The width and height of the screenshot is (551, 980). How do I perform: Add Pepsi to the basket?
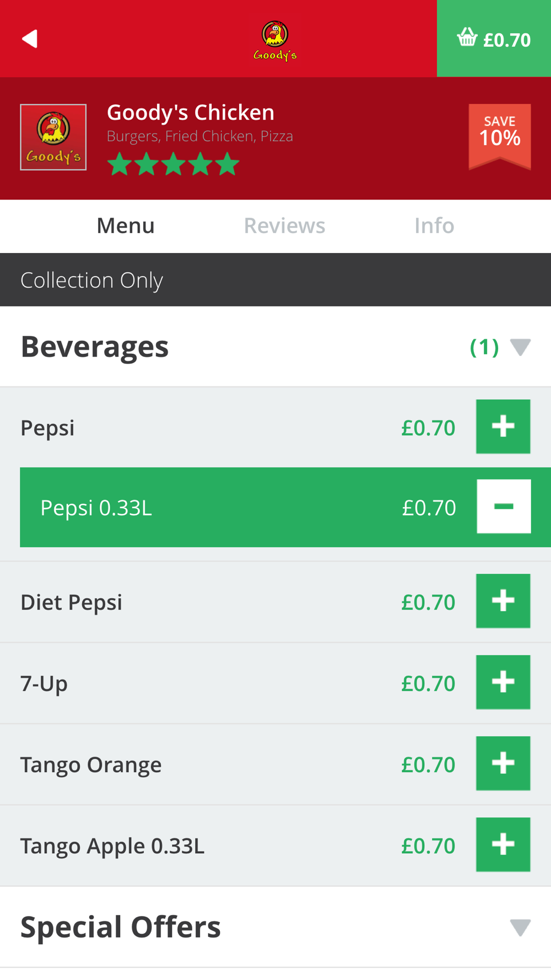[503, 427]
